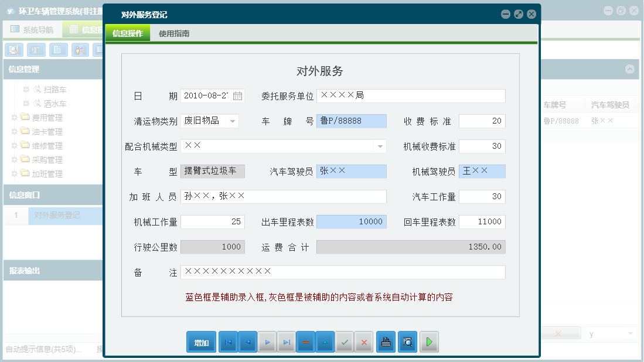Viewport: 644px width, 362px height.
Task: Go to the previous record
Action: [248, 342]
